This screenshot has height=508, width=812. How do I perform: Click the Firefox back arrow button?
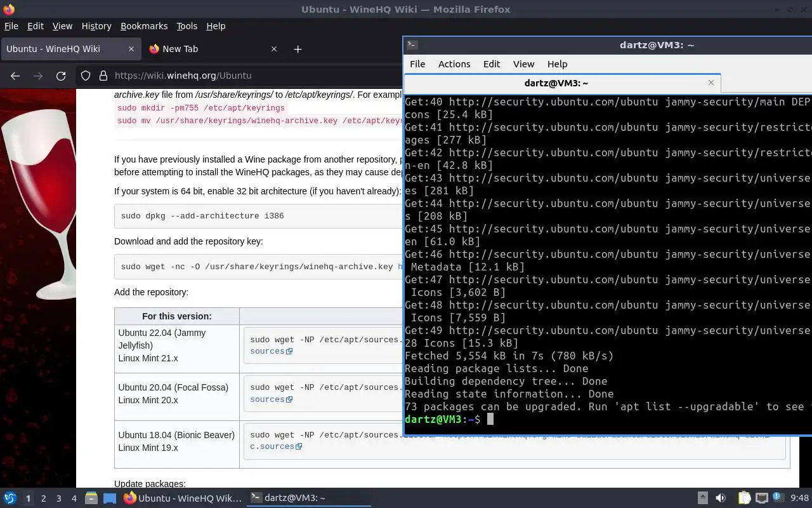coord(15,76)
